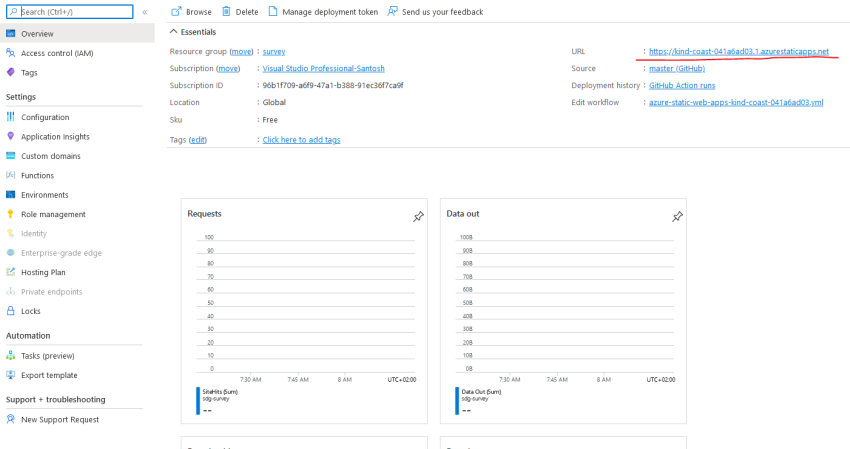The image size is (850, 449).
Task: Click the Configuration label in Settings
Action: click(45, 117)
